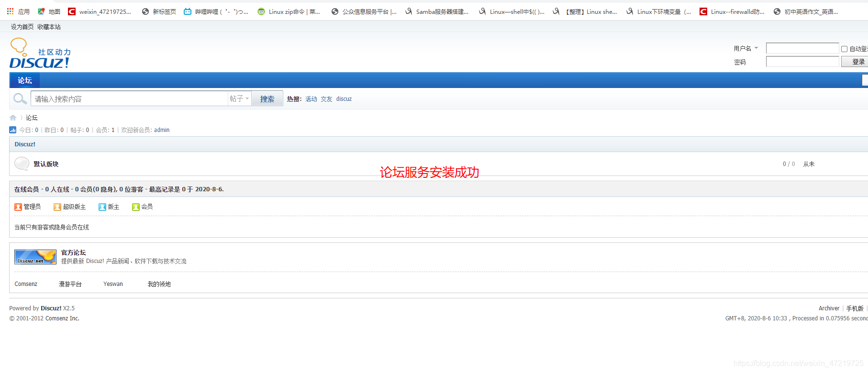This screenshot has width=868, height=372.
Task: Click 收藏本站 in the top bar
Action: click(x=49, y=27)
